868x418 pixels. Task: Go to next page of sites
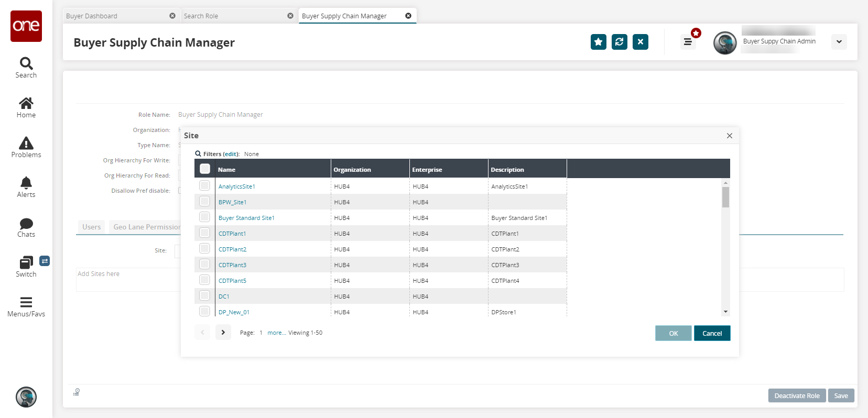point(223,333)
